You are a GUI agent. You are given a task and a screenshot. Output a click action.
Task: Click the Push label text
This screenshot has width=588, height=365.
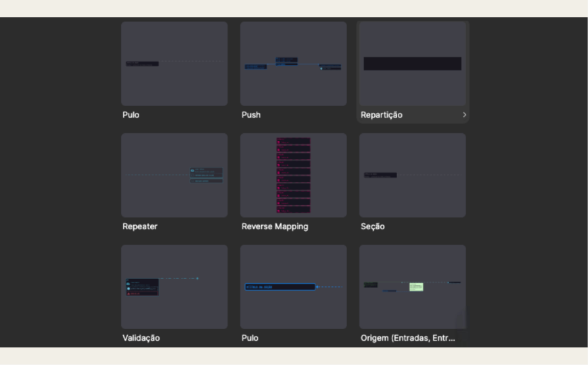coord(251,115)
